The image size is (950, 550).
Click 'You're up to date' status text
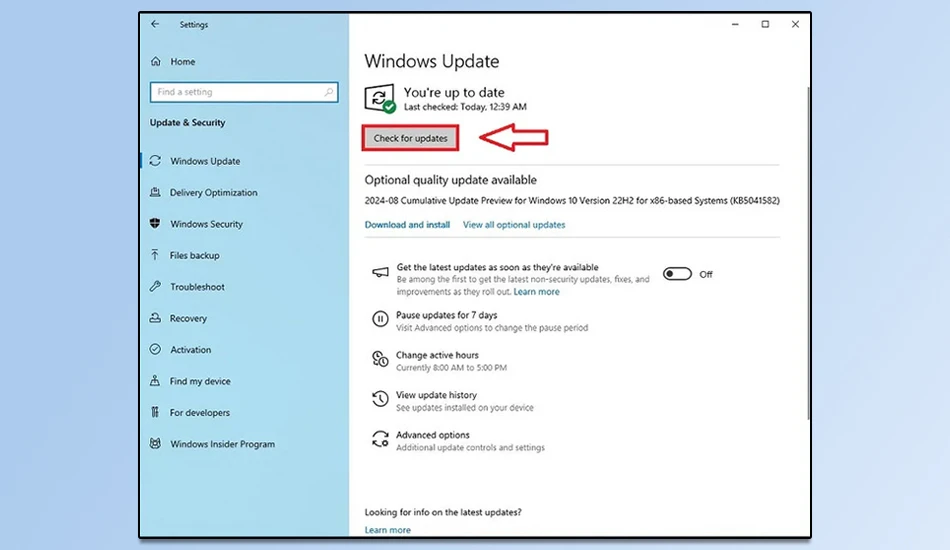pyautogui.click(x=454, y=93)
